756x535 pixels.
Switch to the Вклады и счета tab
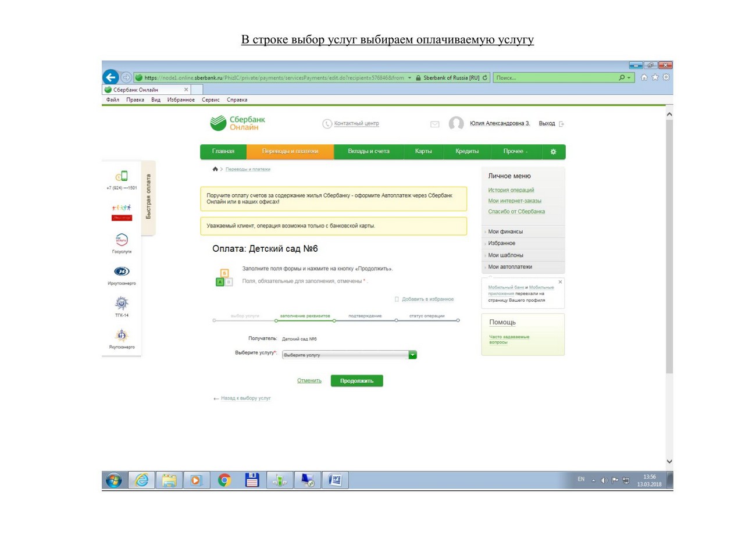pyautogui.click(x=369, y=152)
